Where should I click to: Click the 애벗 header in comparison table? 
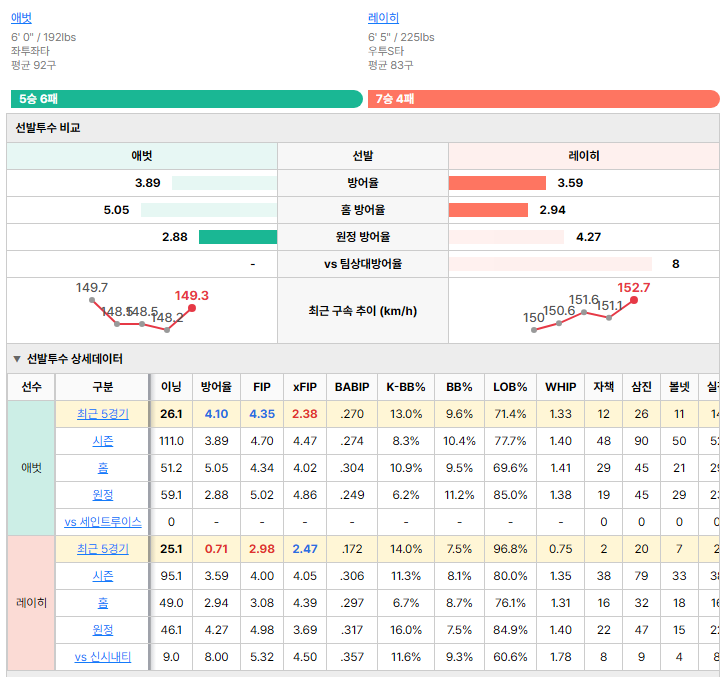click(142, 156)
